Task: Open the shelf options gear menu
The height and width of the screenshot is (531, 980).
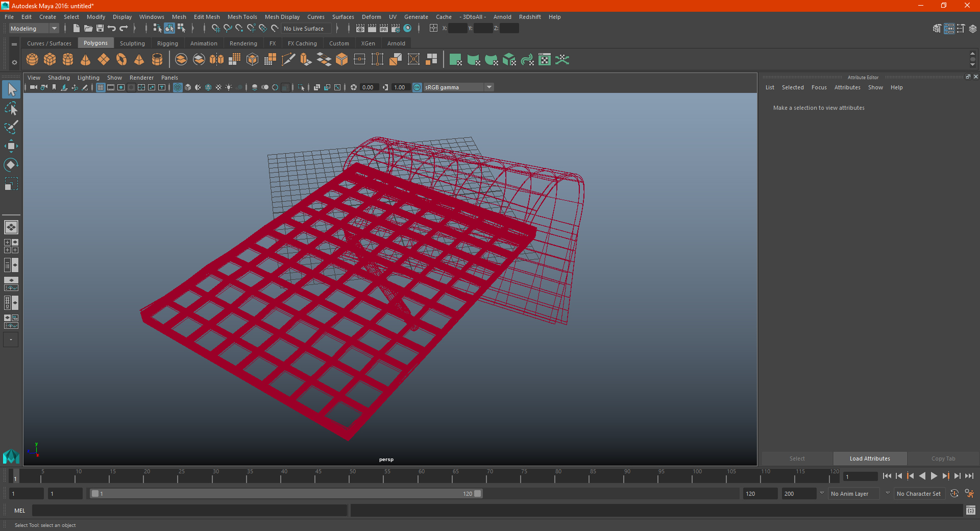Action: click(x=14, y=62)
